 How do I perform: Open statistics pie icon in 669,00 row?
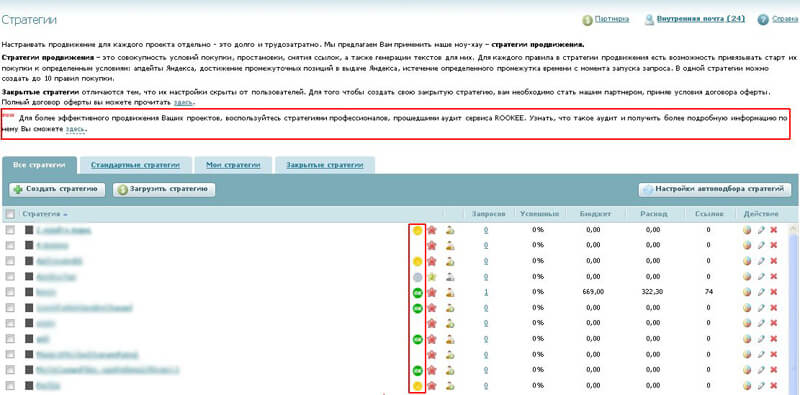747,292
